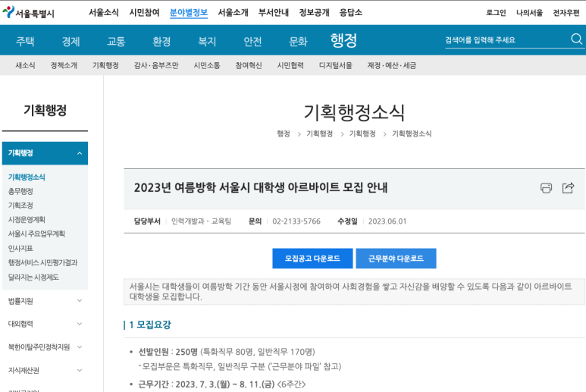Select the 주택 category tab
The width and height of the screenshot is (586, 392).
click(25, 41)
